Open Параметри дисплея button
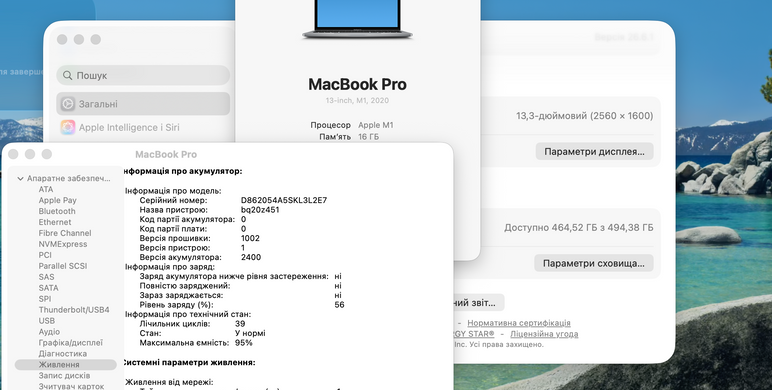This screenshot has height=390, width=772. 594,152
